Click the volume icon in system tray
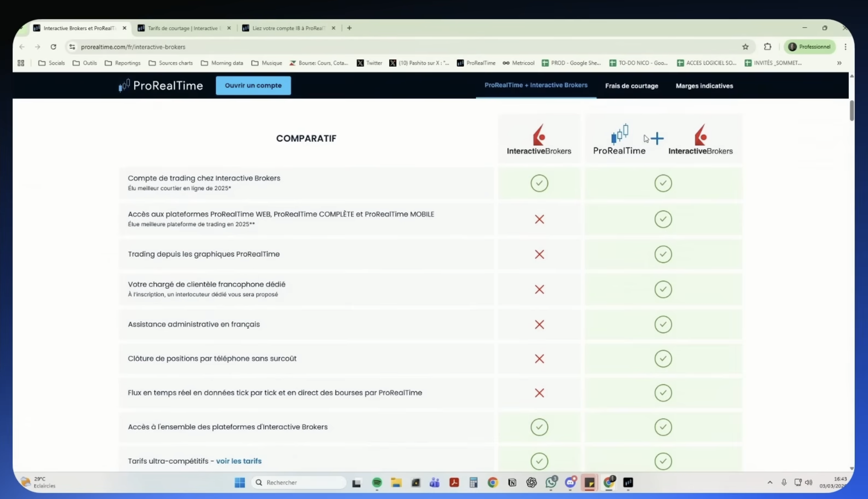This screenshot has height=499, width=868. pos(809,482)
